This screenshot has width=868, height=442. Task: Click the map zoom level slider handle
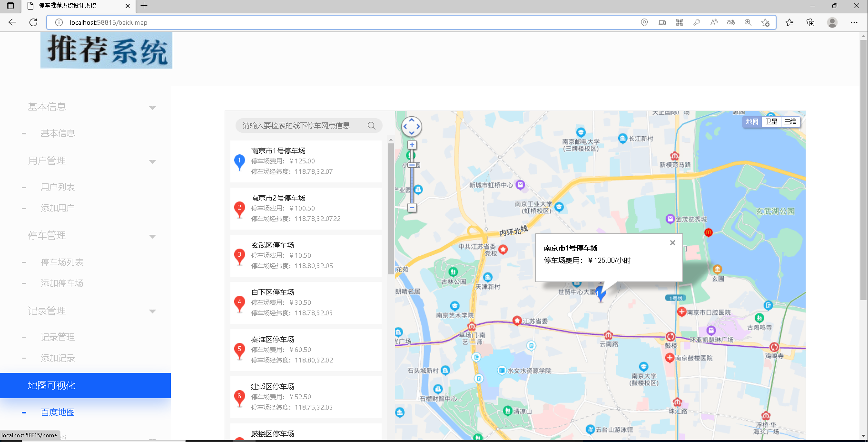point(412,165)
